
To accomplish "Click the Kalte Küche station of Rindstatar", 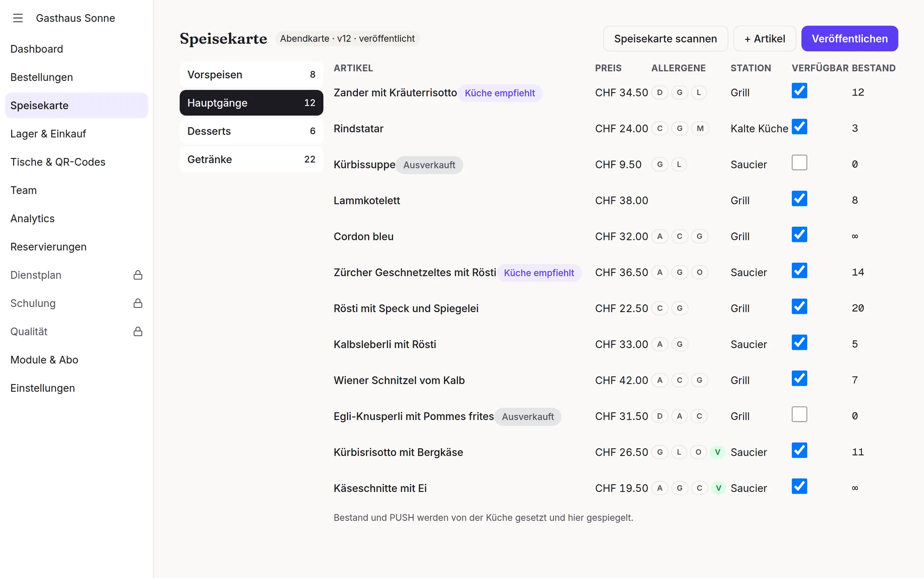I will click(759, 128).
